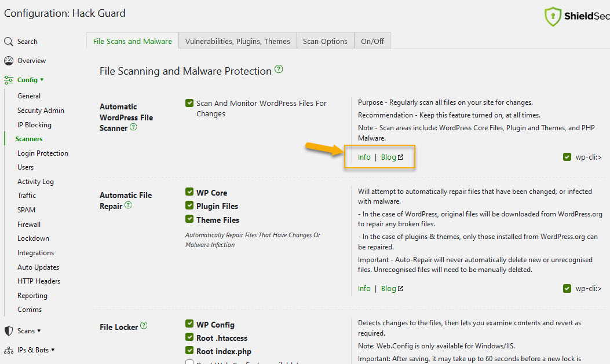Screen dimensions: 610x364
Task: Click the Search magnifier icon in sidebar
Action: (x=8, y=41)
